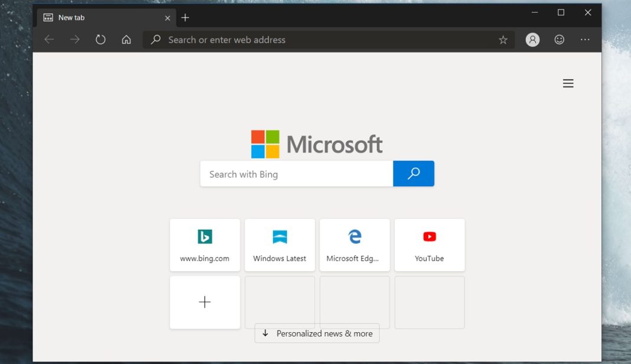Refresh the current page
631x364 pixels.
coord(100,40)
